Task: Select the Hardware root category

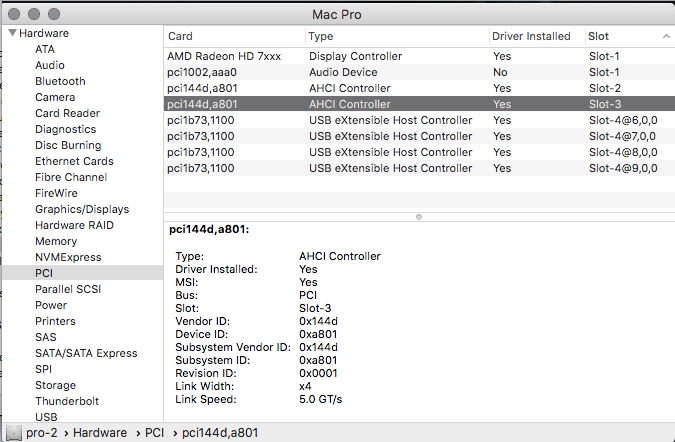Action: (x=44, y=33)
